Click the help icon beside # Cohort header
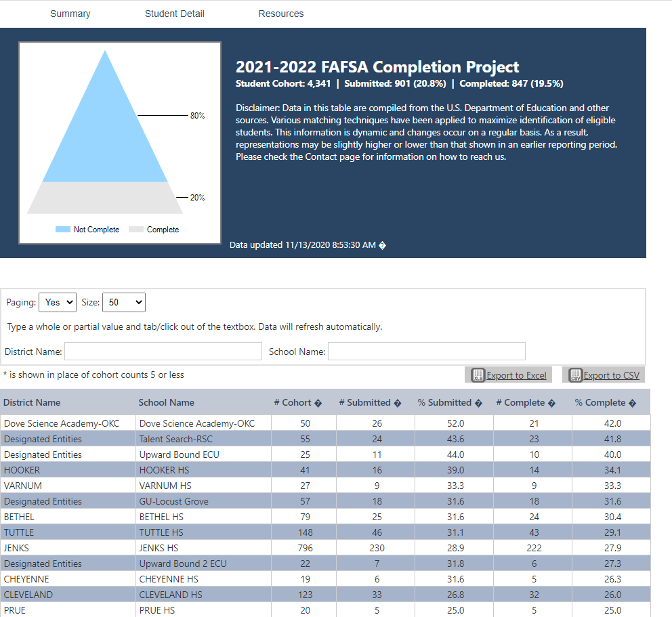672x617 pixels. tap(318, 403)
